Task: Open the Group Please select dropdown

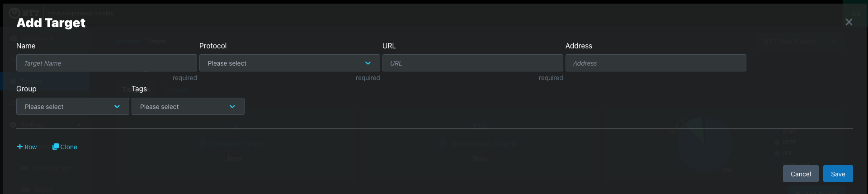Action: point(73,106)
